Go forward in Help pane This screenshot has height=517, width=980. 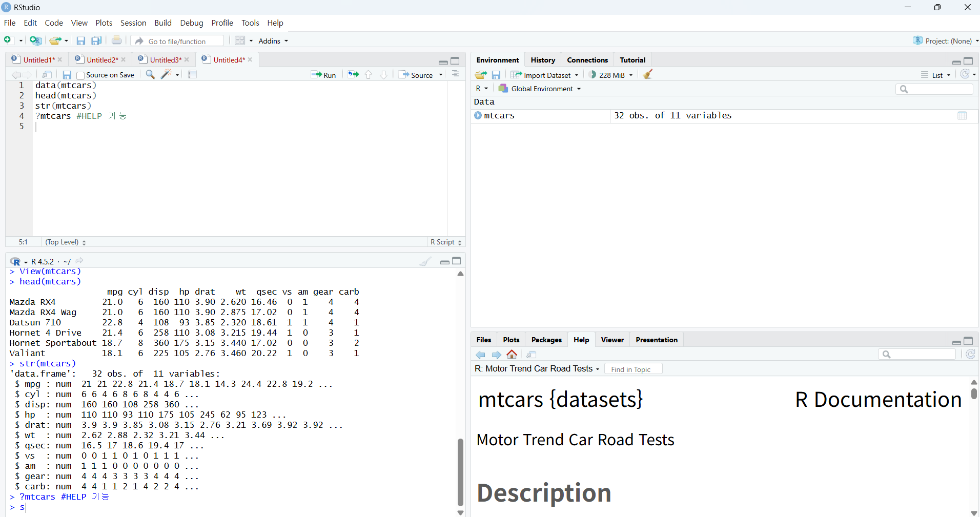click(x=496, y=355)
